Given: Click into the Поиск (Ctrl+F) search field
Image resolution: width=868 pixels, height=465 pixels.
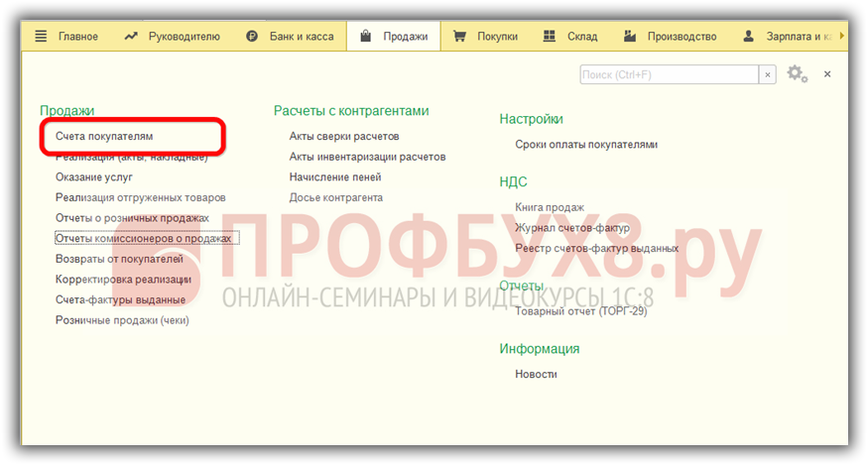Looking at the screenshot, I should click(669, 75).
